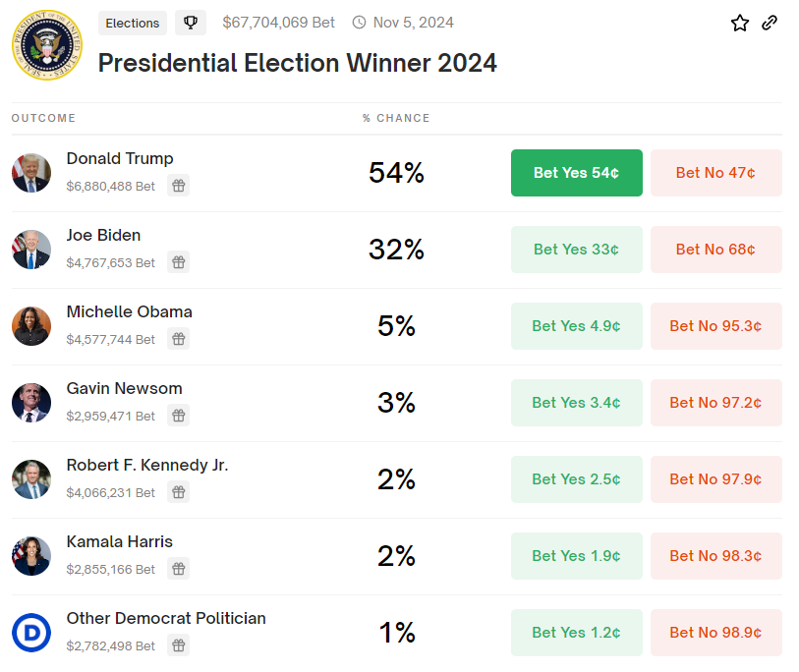
Task: Click "Bet No 97.2¢" for Gavin Newsom
Action: [x=716, y=403]
